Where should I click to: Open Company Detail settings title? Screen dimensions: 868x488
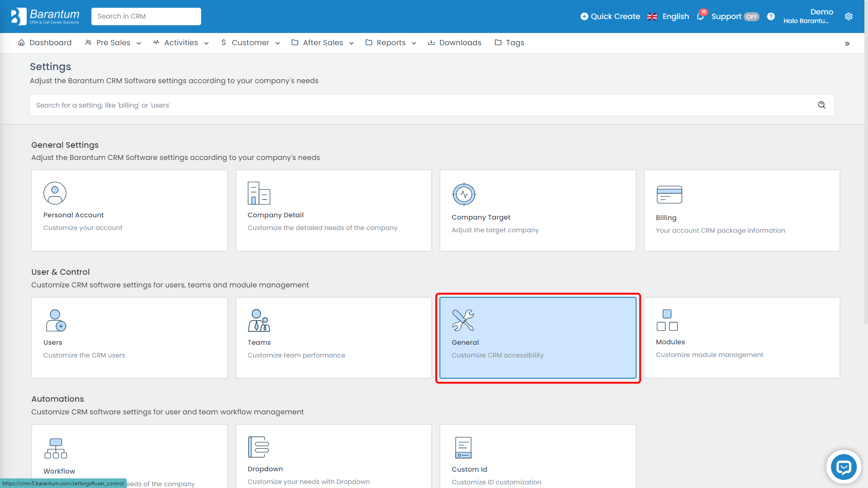[275, 215]
